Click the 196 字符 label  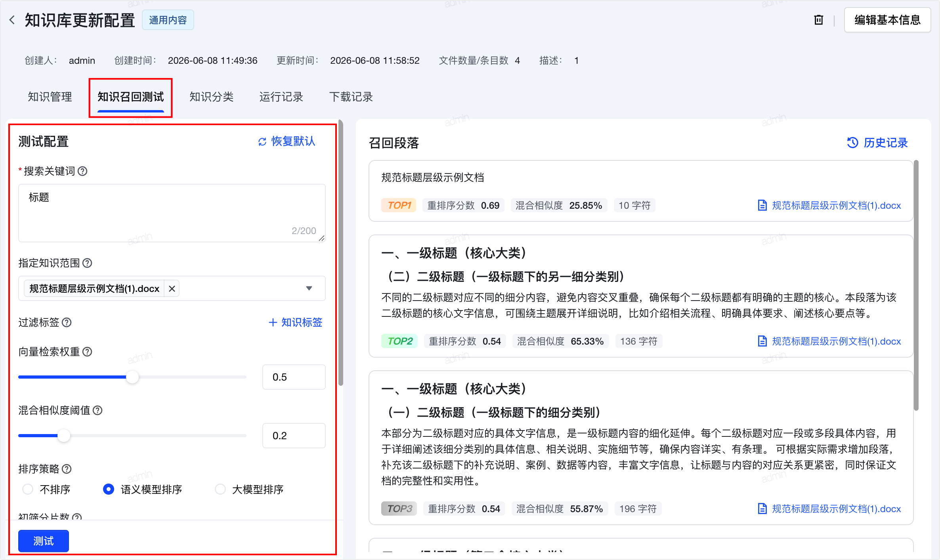pos(638,509)
